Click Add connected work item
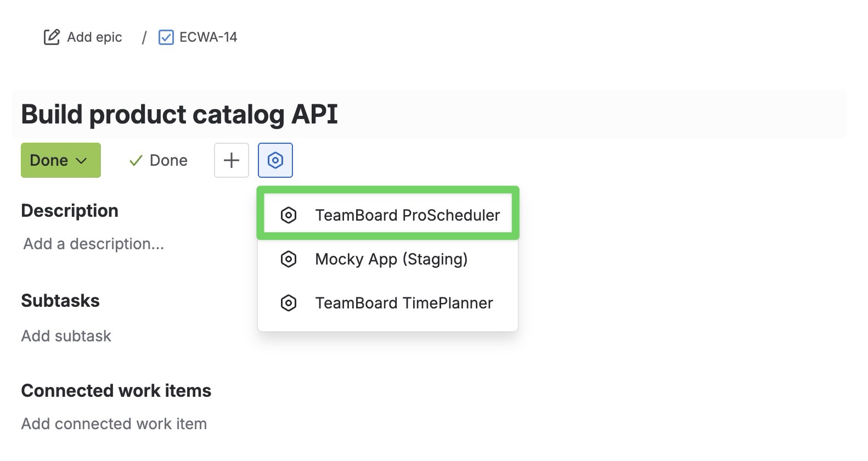The image size is (868, 461). 114,424
